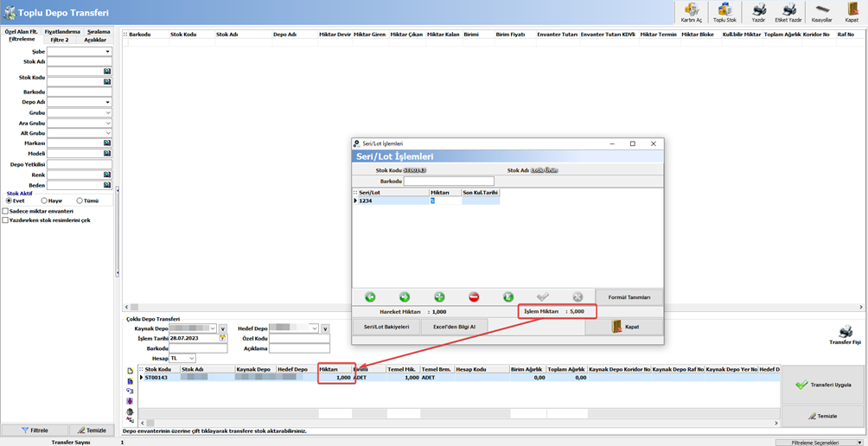Switch to Aralıklar tab
The height and width of the screenshot is (446, 868).
pyautogui.click(x=95, y=40)
